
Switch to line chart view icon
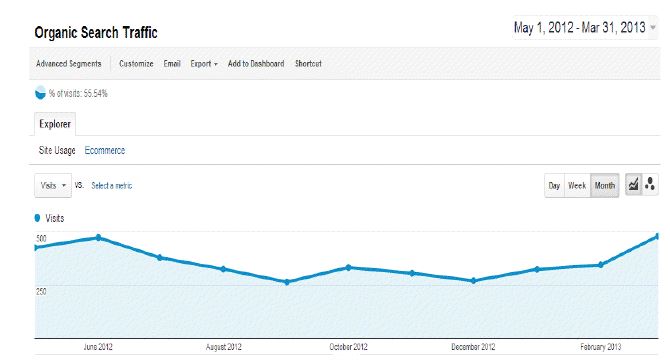coord(633,185)
